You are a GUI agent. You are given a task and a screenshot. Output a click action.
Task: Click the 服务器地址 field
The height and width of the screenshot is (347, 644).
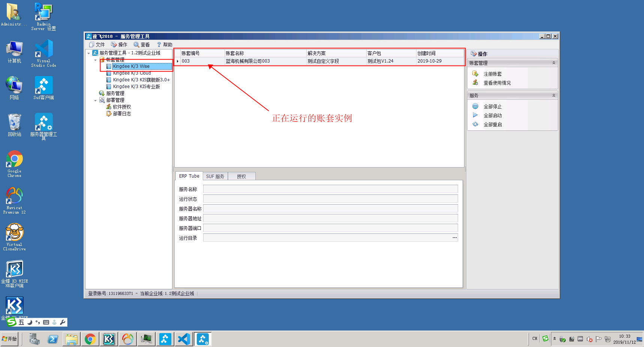click(x=330, y=218)
